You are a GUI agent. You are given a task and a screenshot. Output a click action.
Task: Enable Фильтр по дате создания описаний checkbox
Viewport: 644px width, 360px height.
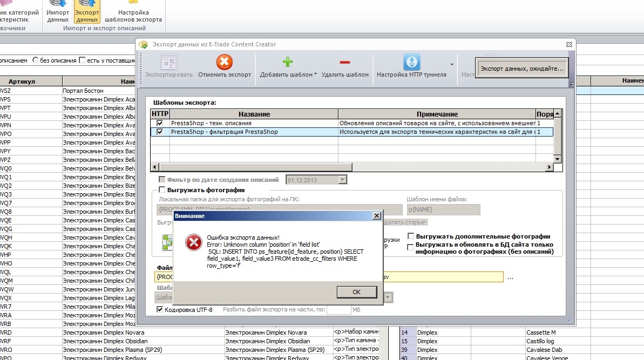(162, 179)
